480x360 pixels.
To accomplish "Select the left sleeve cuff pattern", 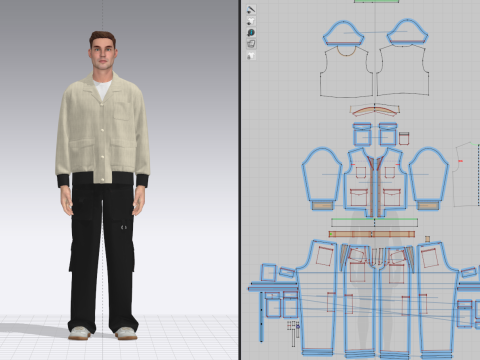I will (323, 206).
